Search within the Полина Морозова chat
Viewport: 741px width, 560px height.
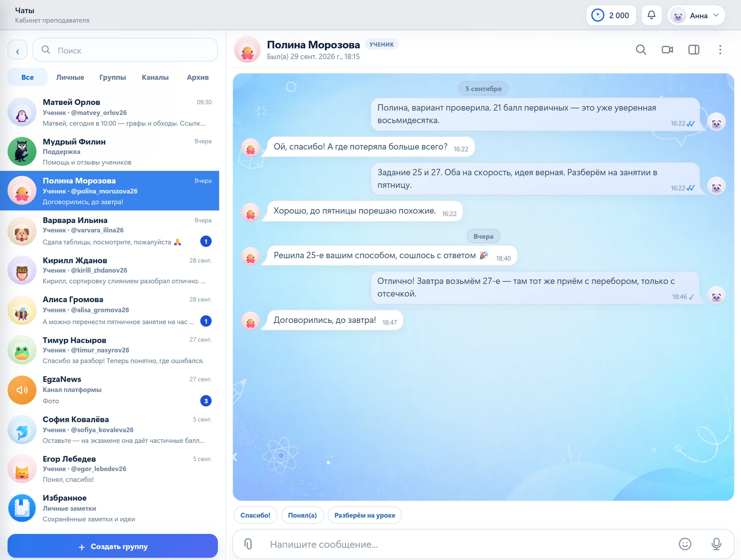click(641, 50)
